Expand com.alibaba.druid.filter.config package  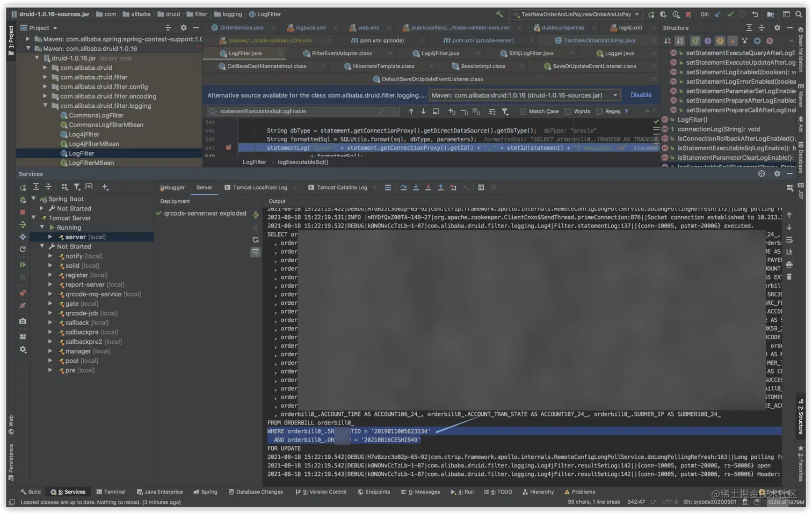45,86
